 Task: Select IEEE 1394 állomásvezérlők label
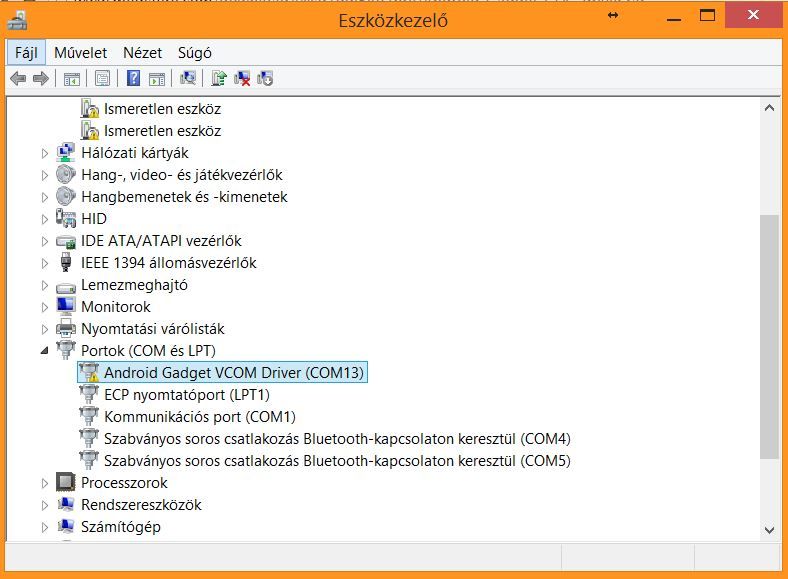[168, 262]
